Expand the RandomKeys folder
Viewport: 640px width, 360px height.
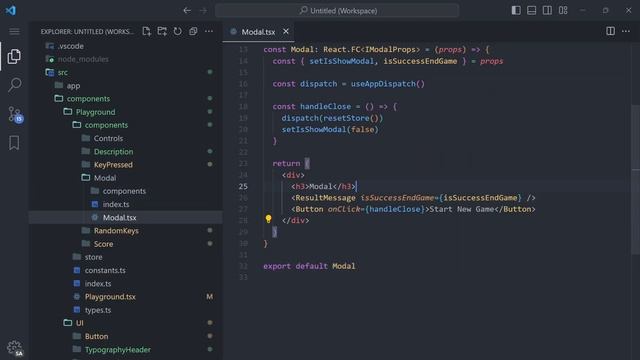click(x=116, y=231)
